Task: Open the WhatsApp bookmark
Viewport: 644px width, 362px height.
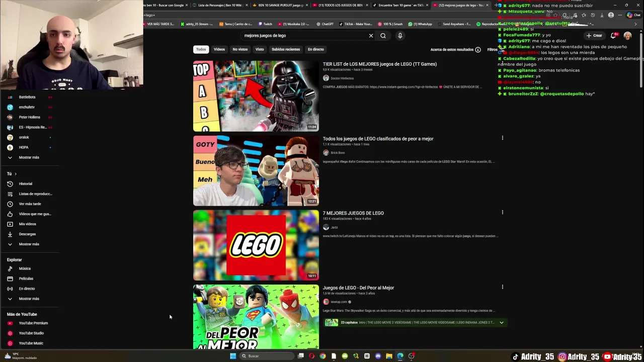Action: pos(420,24)
